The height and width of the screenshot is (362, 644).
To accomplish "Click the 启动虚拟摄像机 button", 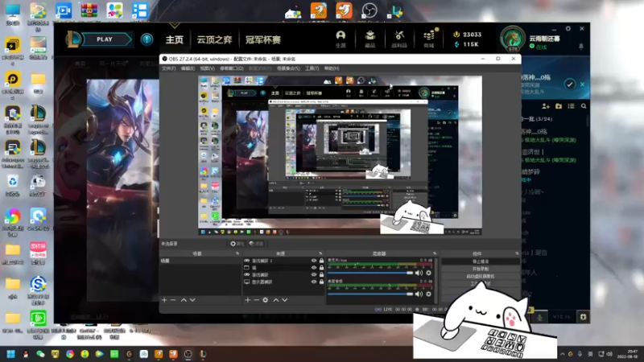I will point(480,276).
